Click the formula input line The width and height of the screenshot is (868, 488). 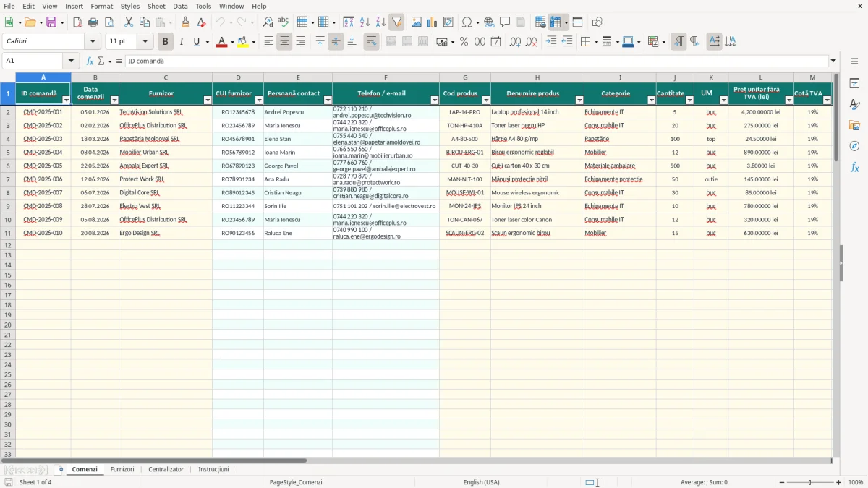476,61
